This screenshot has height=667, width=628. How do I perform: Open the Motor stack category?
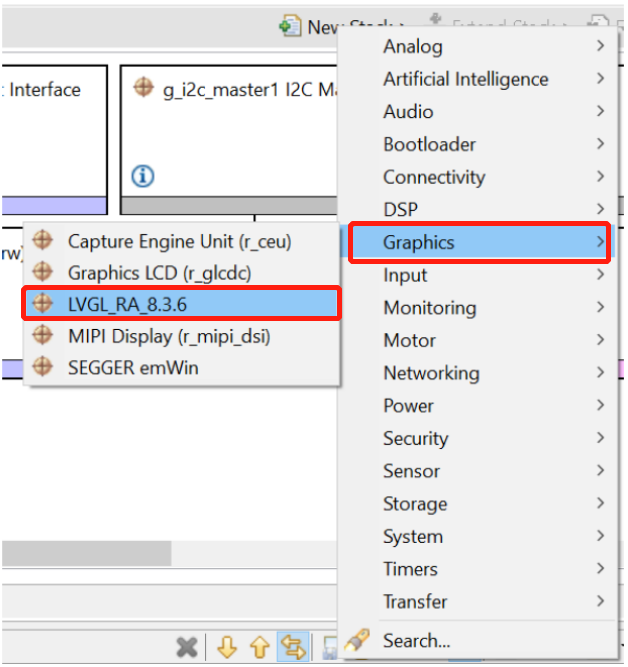478,340
